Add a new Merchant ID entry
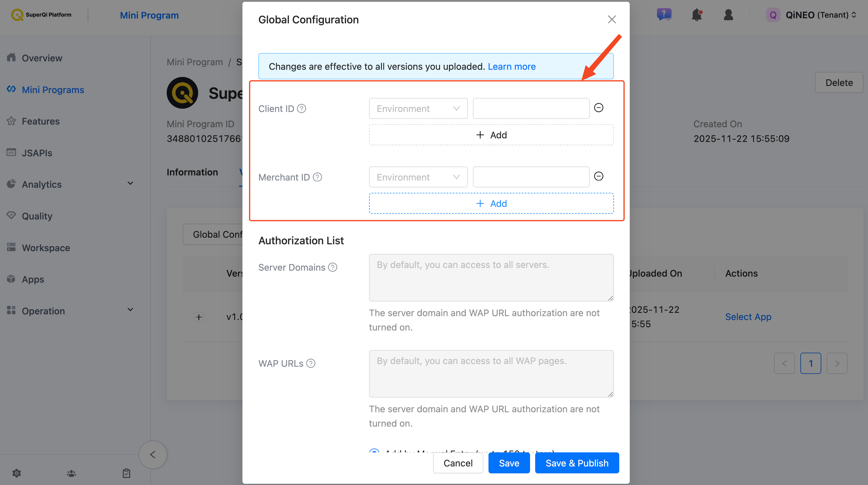Viewport: 868px width, 485px height. pos(491,203)
